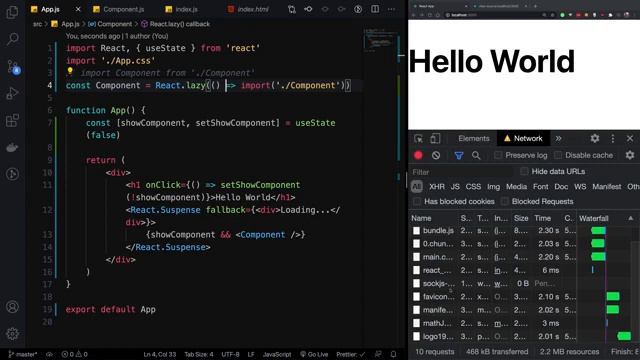Select the favicon request row checkbox
640x360 pixels.
pyautogui.click(x=416, y=297)
